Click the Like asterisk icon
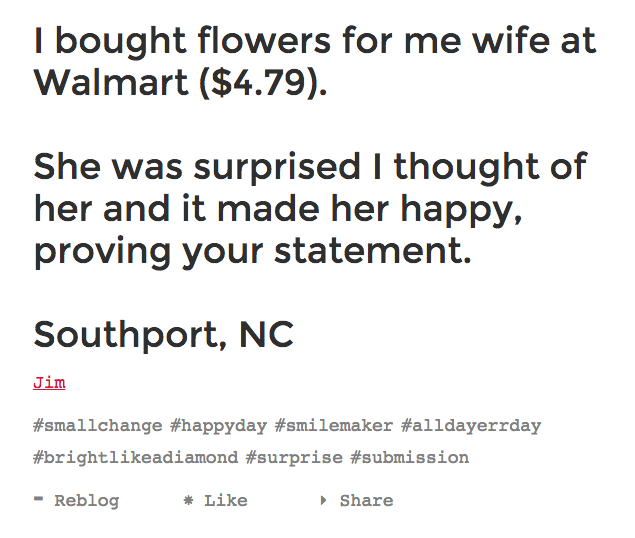Image resolution: width=635 pixels, height=538 pixels. point(188,500)
